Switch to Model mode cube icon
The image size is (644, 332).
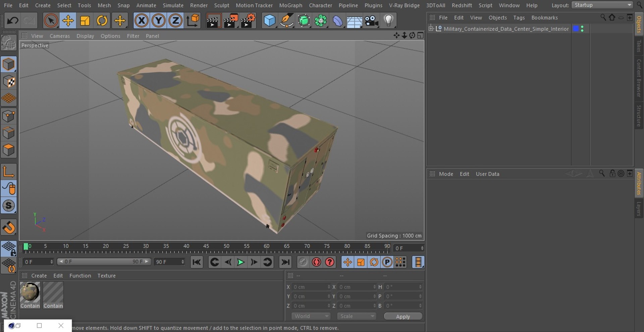[9, 64]
